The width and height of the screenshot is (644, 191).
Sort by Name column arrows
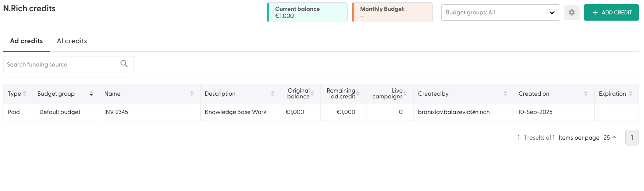[x=192, y=93]
